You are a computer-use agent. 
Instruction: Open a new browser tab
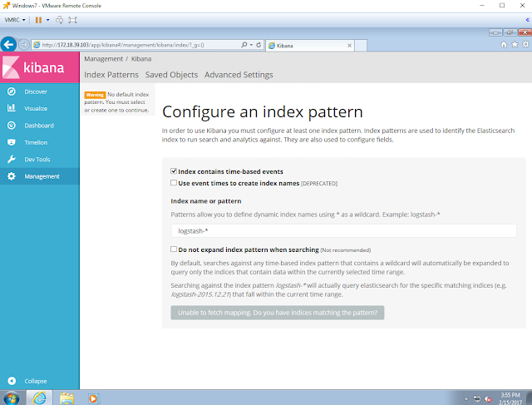361,46
